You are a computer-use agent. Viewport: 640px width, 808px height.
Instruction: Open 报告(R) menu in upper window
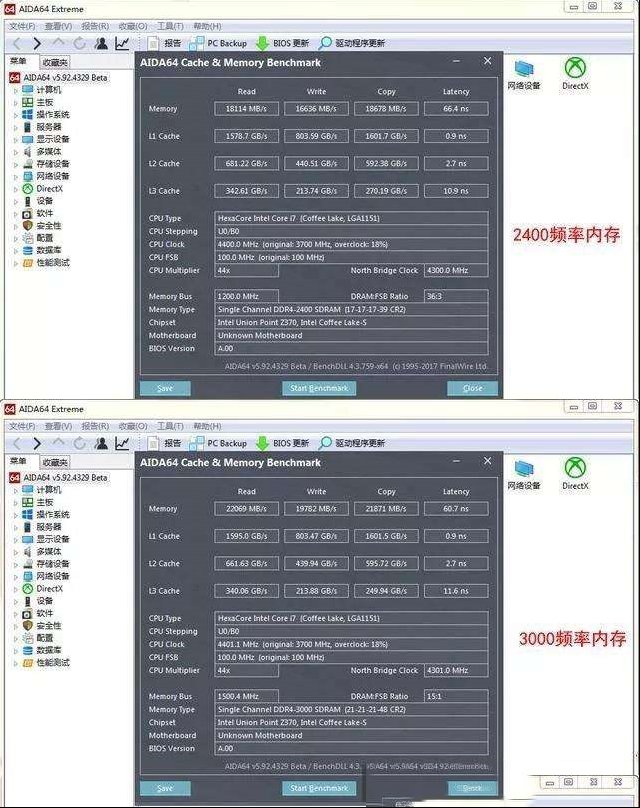click(x=95, y=26)
